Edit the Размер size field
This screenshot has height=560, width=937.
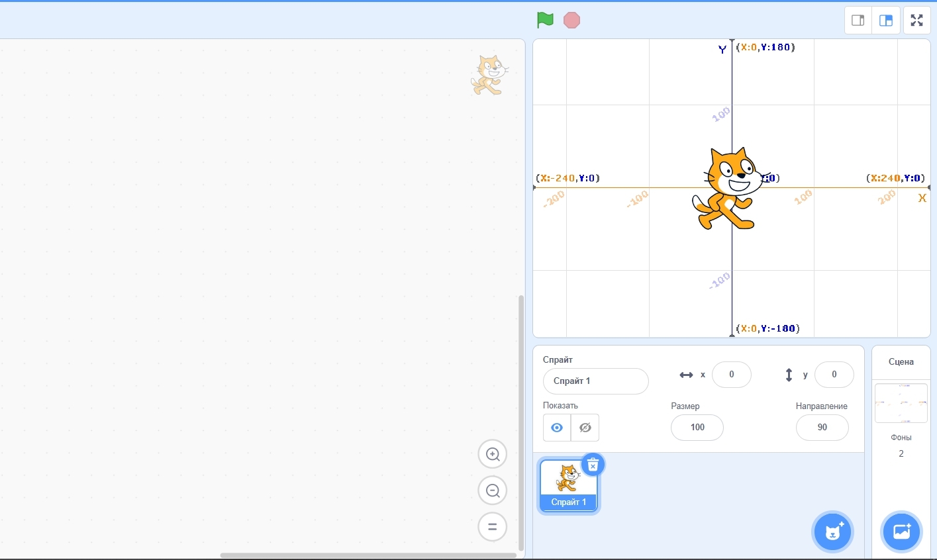pyautogui.click(x=697, y=428)
